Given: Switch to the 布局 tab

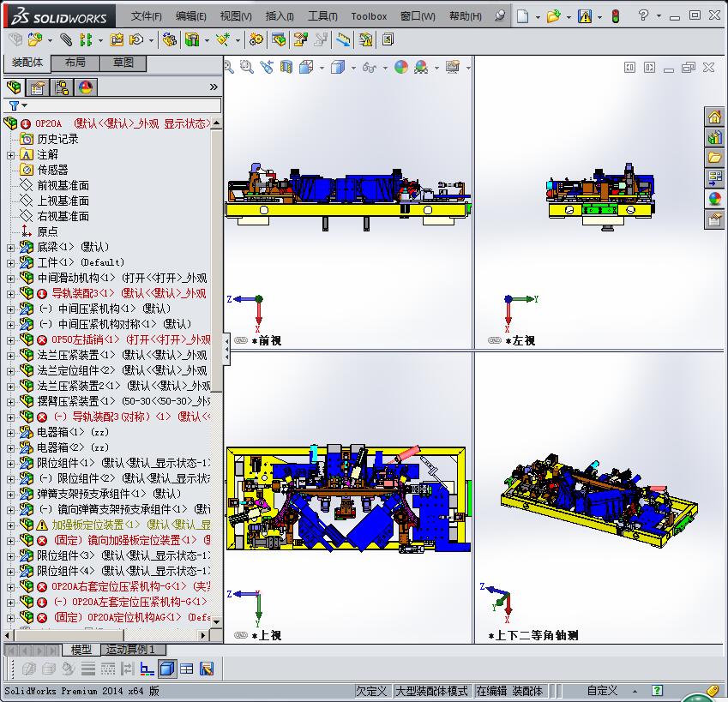Looking at the screenshot, I should tap(75, 63).
